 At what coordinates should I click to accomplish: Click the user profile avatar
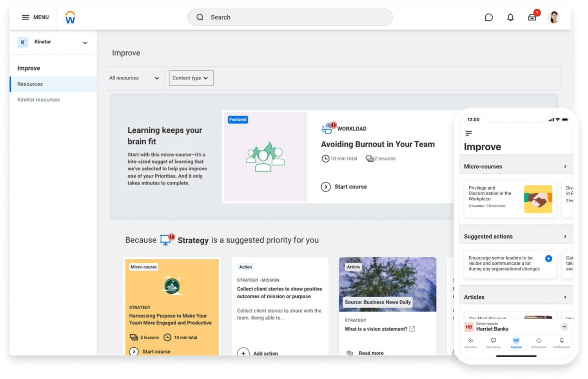554,17
